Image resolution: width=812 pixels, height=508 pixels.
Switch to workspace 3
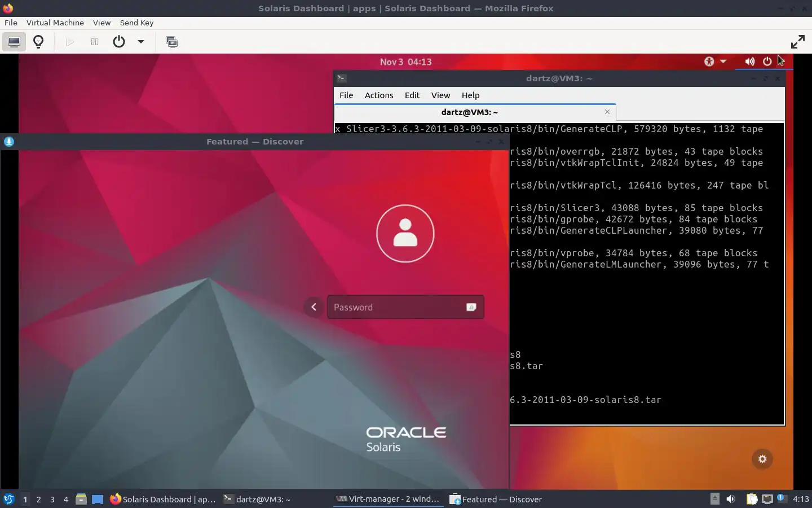click(x=52, y=499)
